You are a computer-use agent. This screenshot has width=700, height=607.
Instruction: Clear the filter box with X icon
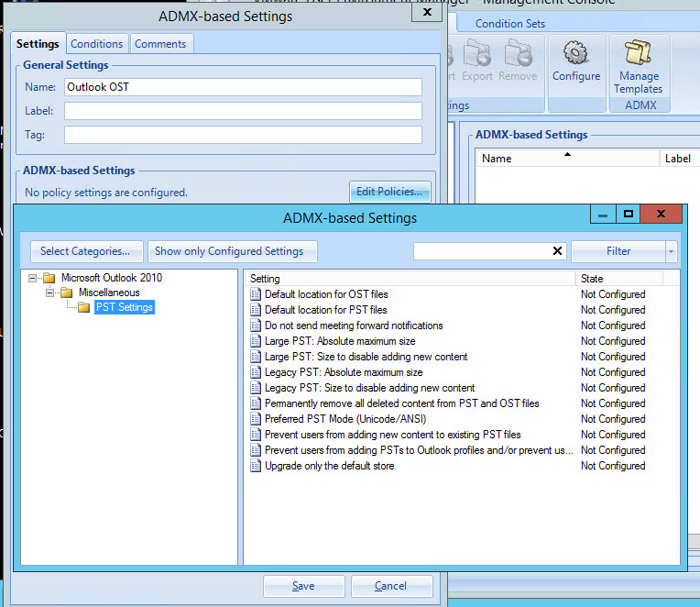[557, 251]
